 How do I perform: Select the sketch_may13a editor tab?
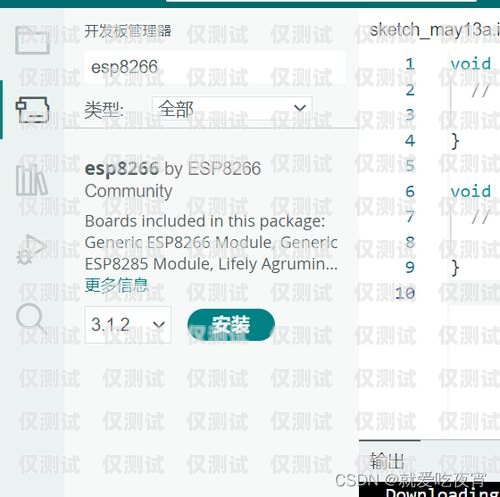pos(435,30)
